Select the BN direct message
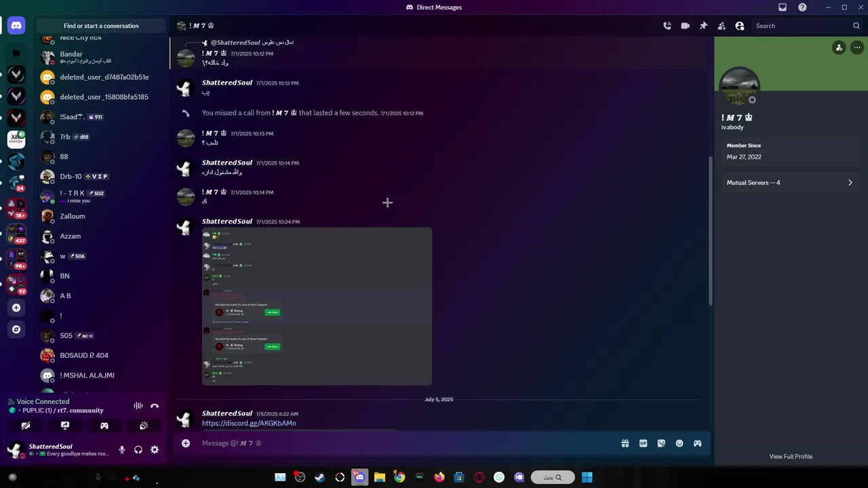This screenshot has height=488, width=868. [101, 276]
